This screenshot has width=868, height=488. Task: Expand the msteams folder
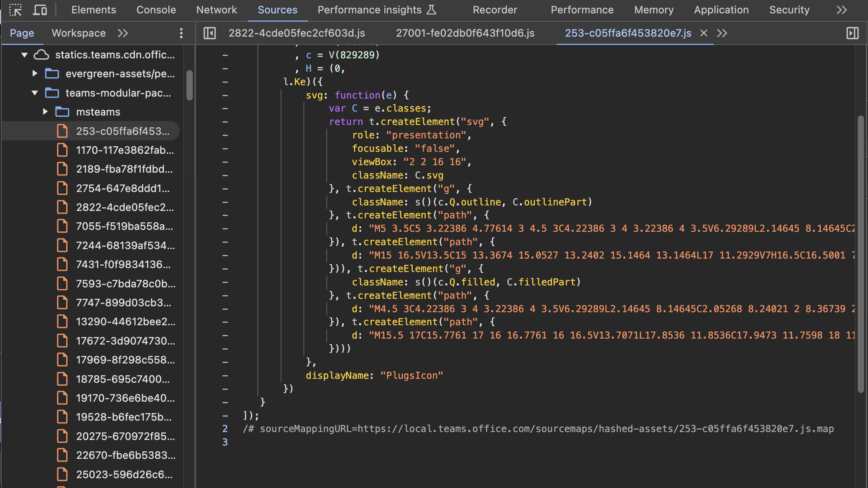45,112
